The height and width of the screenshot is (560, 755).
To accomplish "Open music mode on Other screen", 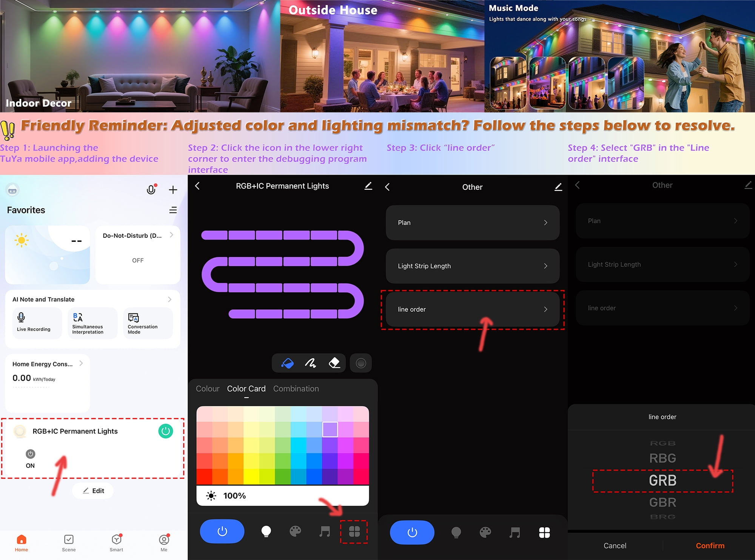I will click(515, 532).
